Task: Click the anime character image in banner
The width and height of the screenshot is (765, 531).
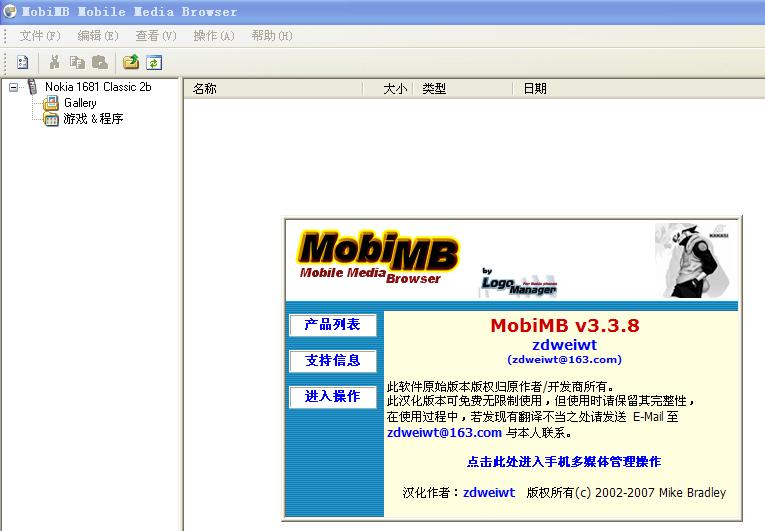Action: (693, 261)
